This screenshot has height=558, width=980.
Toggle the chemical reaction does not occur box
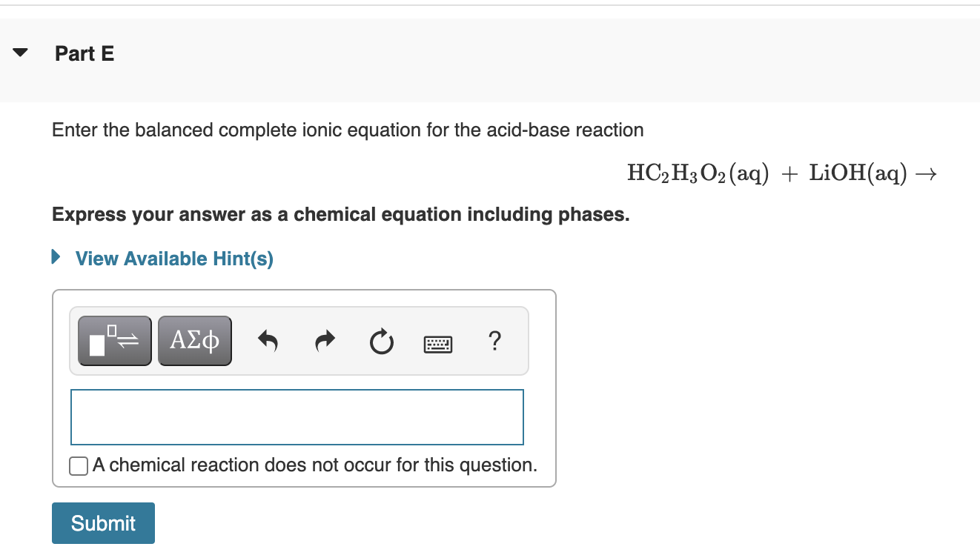pyautogui.click(x=78, y=465)
